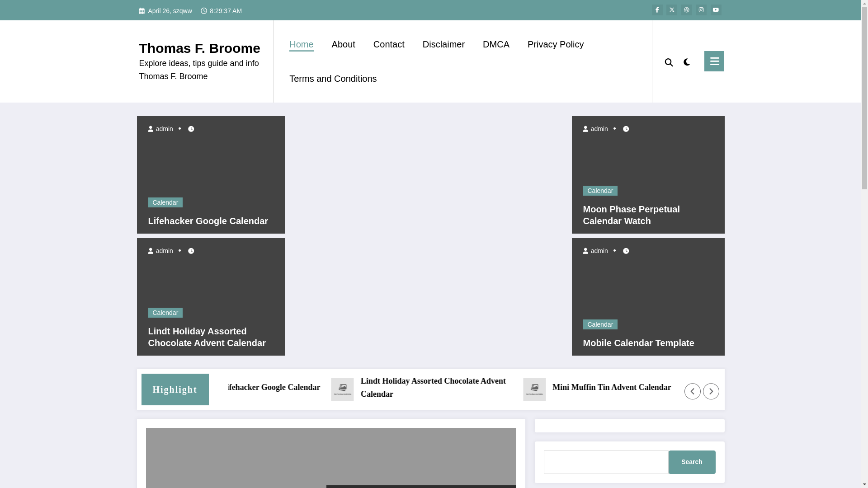Click admin author on Moon Phase card

[x=595, y=129]
